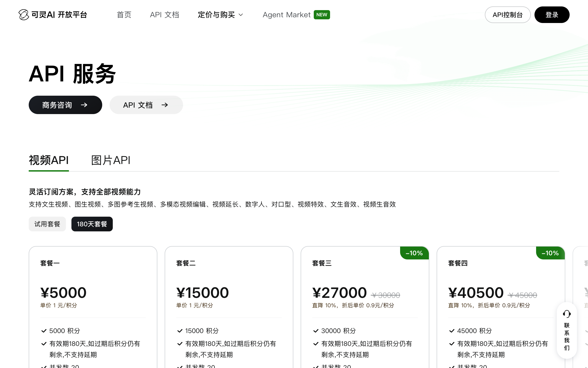Open Agent Market nav item
588x368 pixels.
[286, 14]
